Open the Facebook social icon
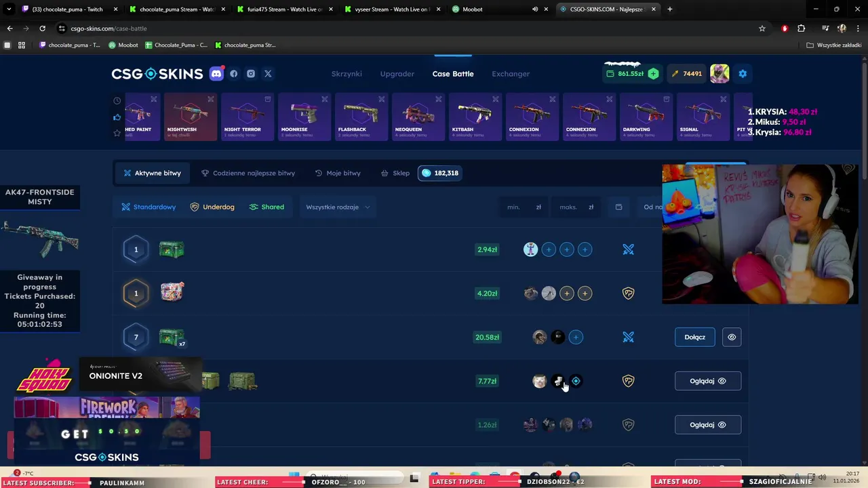Image resolution: width=868 pixels, height=488 pixels. click(234, 74)
